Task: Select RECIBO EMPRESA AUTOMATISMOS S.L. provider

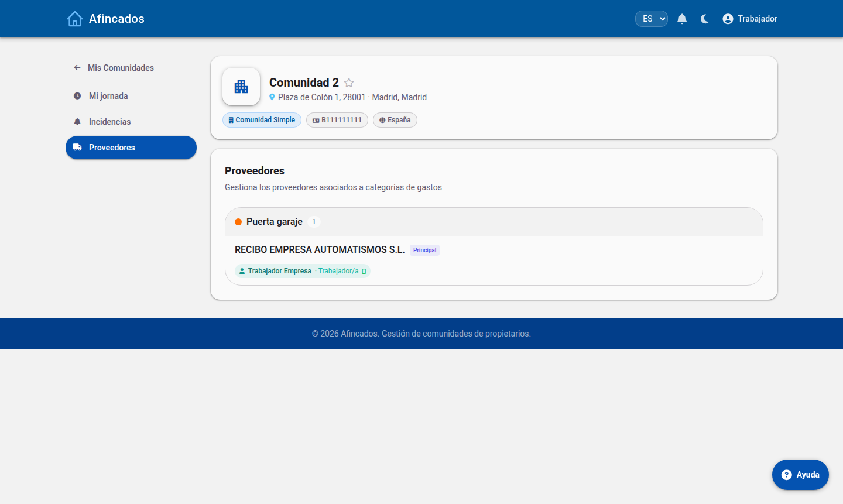Action: click(320, 249)
